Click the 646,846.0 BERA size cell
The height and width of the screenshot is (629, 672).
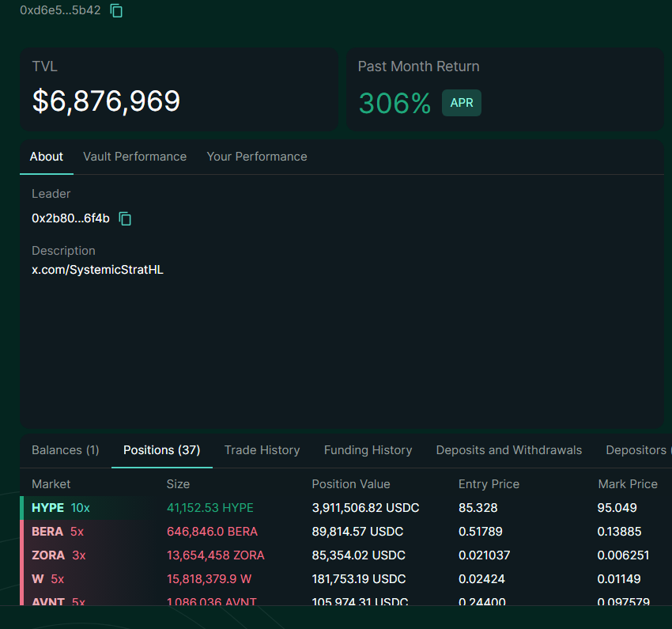point(212,532)
